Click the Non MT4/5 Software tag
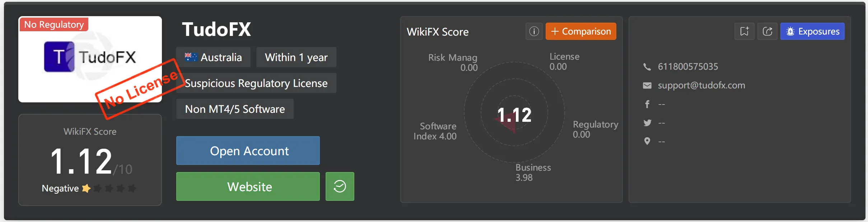Viewport: 868px width, 222px height. pos(235,109)
